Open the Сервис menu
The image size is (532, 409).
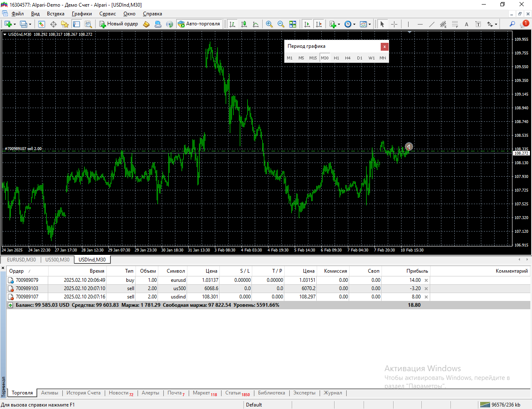(x=108, y=14)
